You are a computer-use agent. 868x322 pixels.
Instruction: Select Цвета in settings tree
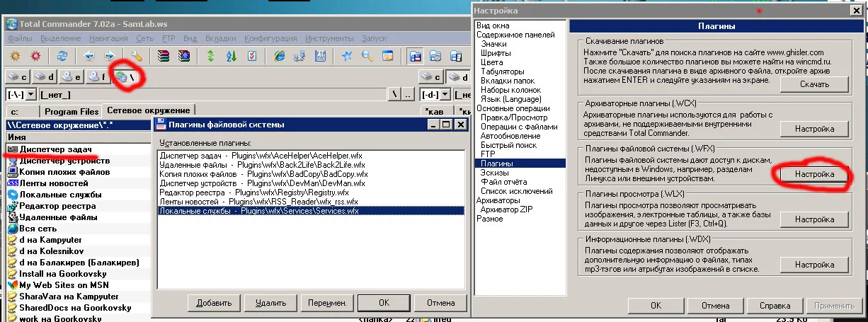[x=493, y=62]
